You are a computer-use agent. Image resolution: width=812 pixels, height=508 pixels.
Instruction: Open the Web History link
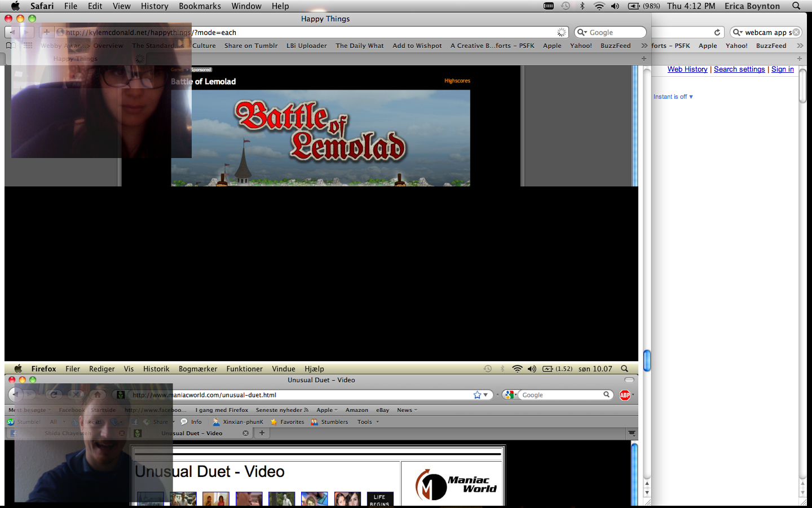(x=687, y=69)
